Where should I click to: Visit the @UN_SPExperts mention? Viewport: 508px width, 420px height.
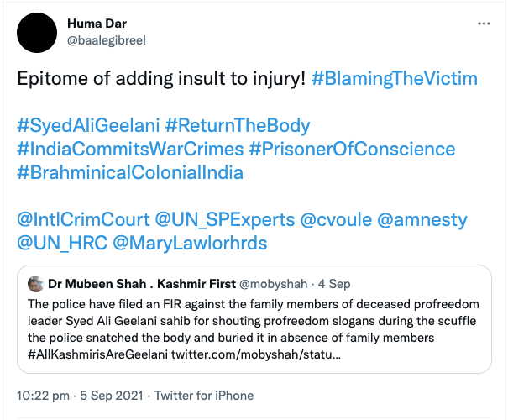(x=226, y=221)
